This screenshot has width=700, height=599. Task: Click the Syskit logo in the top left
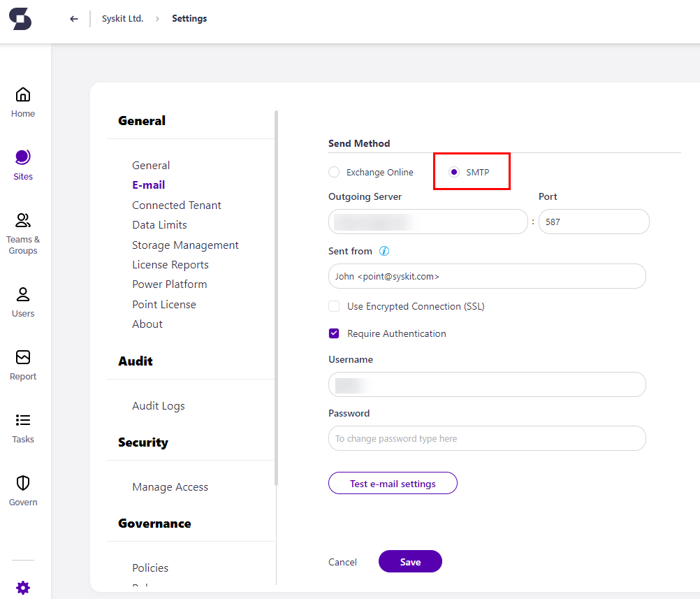coord(20,20)
